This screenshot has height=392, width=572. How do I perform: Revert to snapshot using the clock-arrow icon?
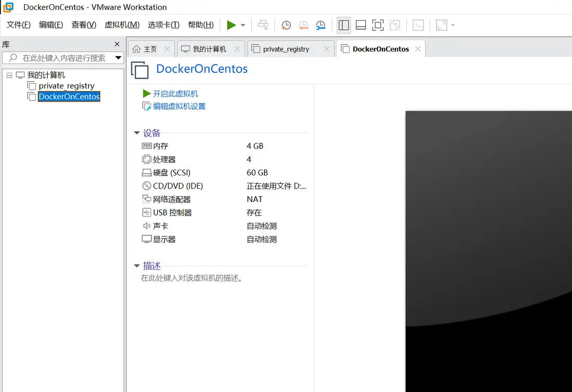pyautogui.click(x=303, y=25)
